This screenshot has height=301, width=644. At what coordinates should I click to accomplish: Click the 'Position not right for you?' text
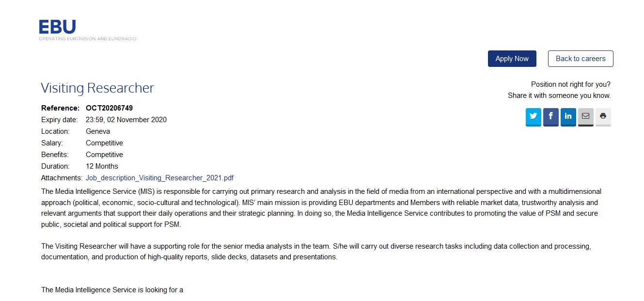(x=570, y=84)
